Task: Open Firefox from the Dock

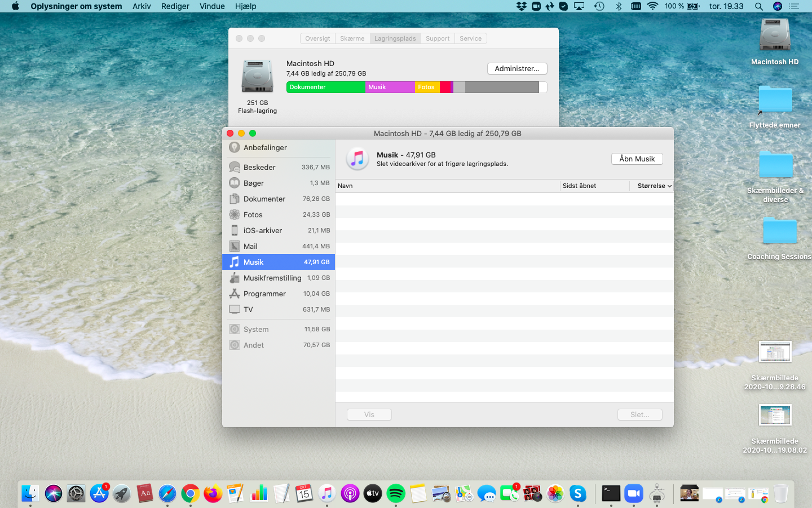Action: [x=213, y=493]
